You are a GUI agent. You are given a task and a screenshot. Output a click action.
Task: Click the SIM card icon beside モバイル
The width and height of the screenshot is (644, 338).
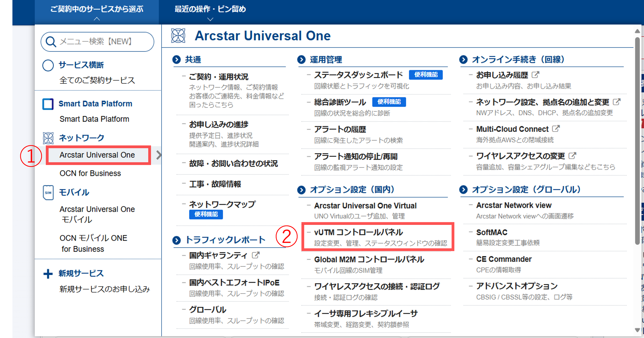coord(48,192)
